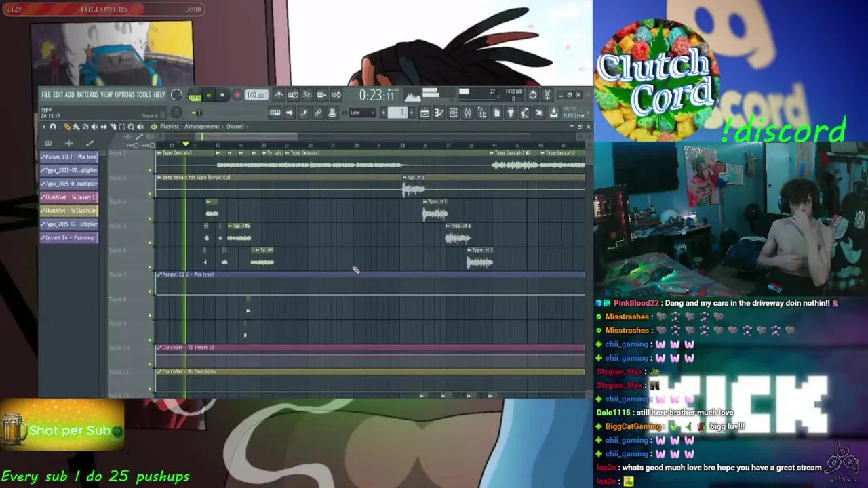Click the playhead marker on the timeline ruler
The image size is (868, 488).
click(185, 144)
